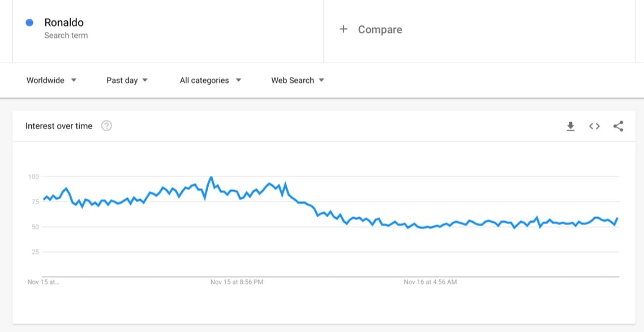This screenshot has width=644, height=332.
Task: Open the Interest over time help tooltip
Action: [106, 126]
